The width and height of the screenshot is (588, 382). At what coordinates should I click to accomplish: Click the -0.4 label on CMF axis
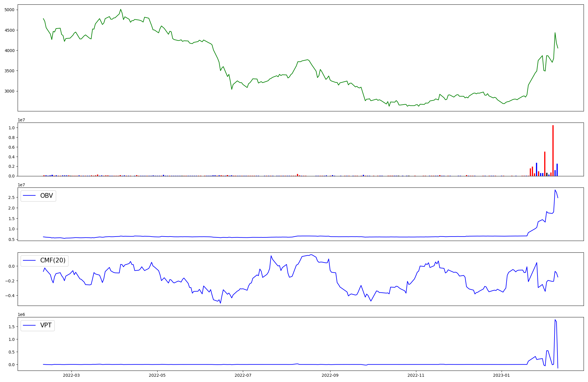point(10,296)
